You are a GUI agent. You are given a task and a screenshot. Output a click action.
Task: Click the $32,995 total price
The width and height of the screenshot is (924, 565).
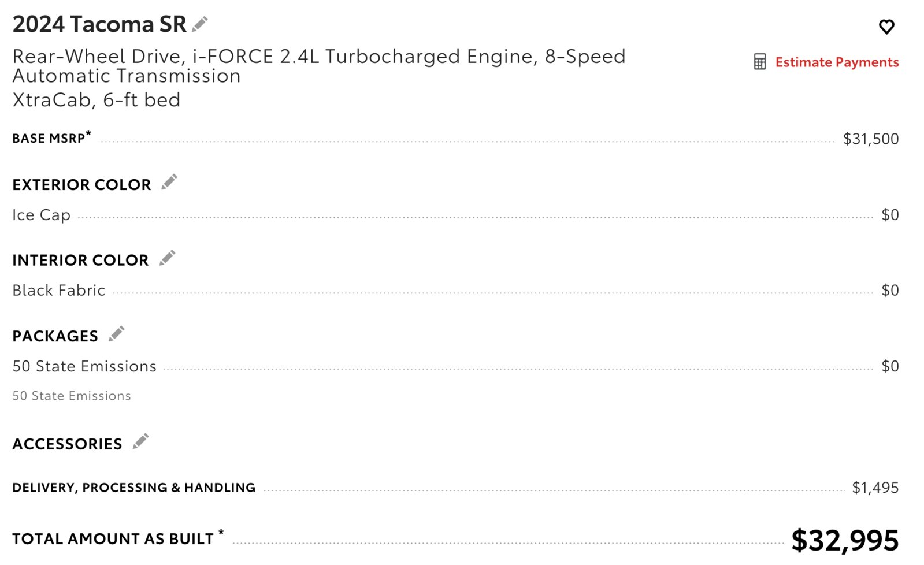point(845,541)
